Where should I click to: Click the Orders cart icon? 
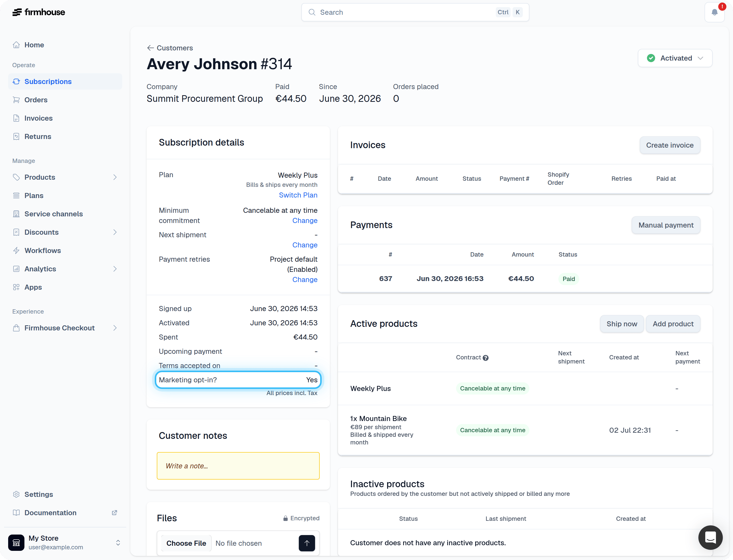click(16, 100)
